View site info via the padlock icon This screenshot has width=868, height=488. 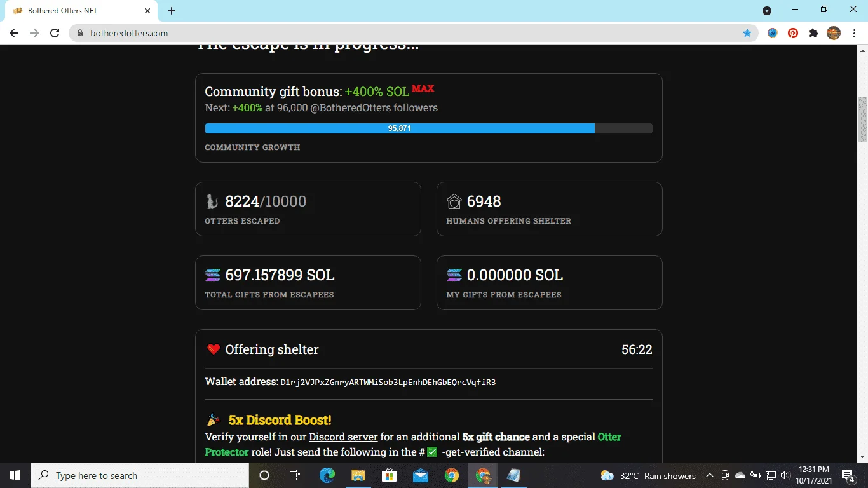click(x=80, y=33)
